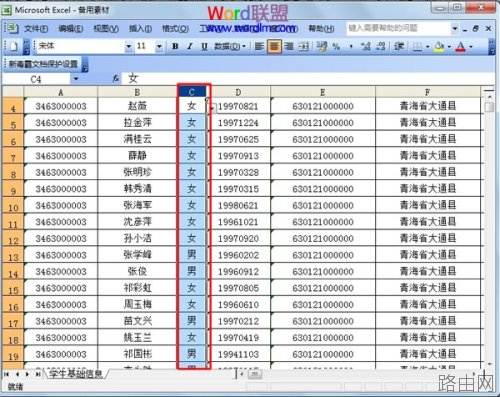500x397 pixels.
Task: Click the New blank workbook icon
Action: tap(13, 46)
